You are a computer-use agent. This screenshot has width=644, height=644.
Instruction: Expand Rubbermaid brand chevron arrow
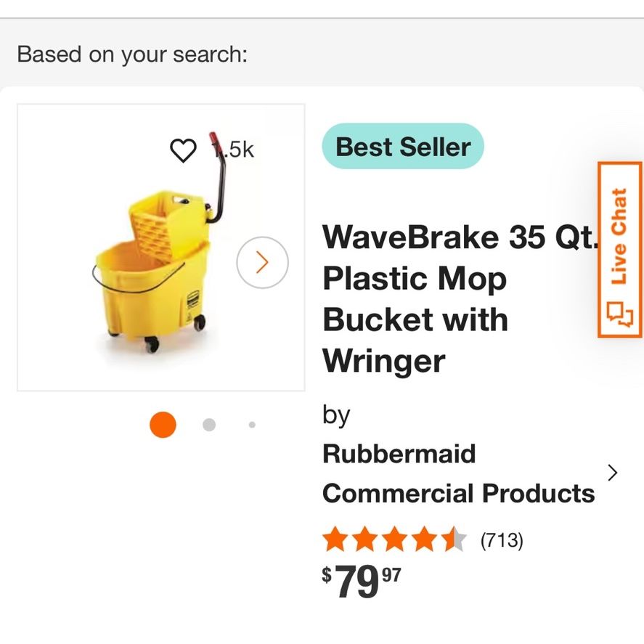tap(612, 473)
